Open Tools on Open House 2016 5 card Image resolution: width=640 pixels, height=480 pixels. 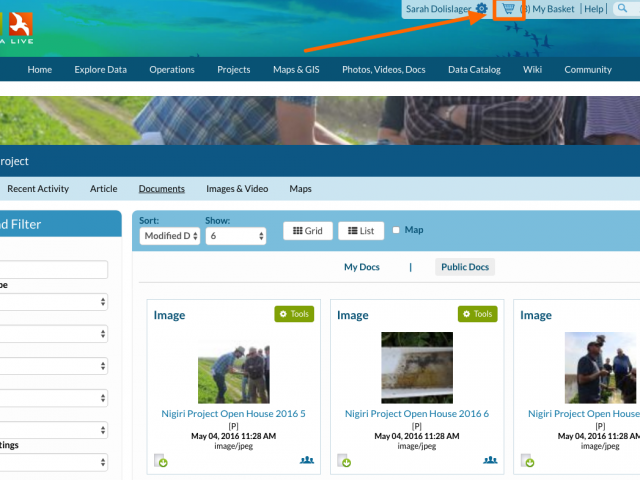(x=294, y=314)
